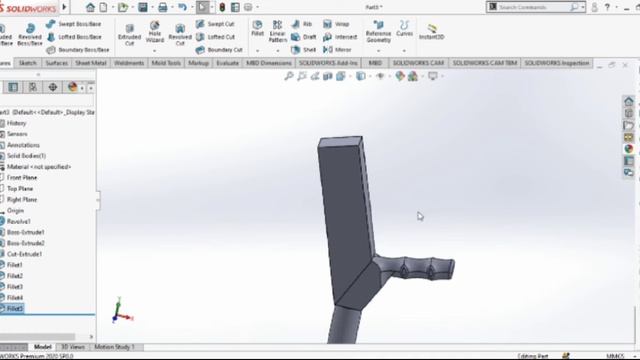Select the Mirror tool

tap(337, 50)
